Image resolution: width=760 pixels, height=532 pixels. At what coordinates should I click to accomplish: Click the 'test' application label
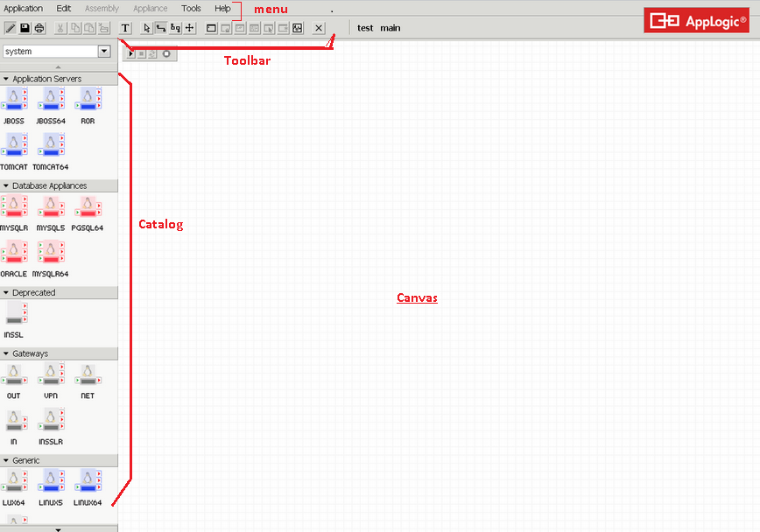point(365,28)
